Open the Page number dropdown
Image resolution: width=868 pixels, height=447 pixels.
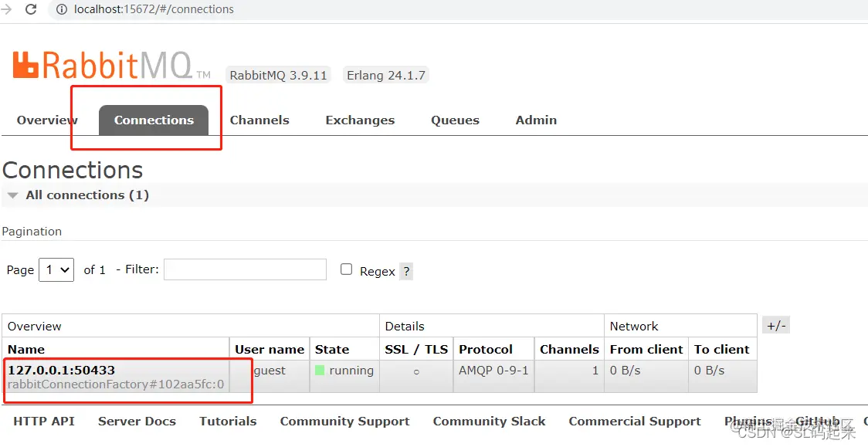[x=56, y=269]
